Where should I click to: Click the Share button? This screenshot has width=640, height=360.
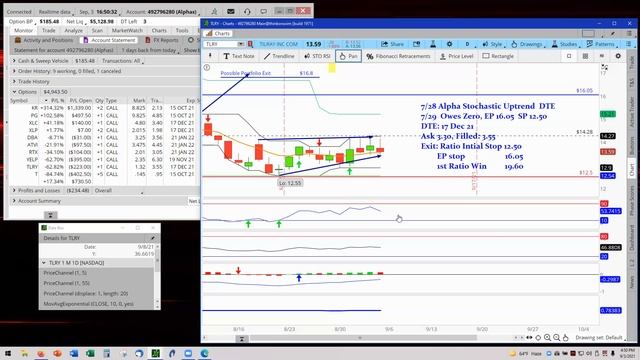[x=392, y=44]
